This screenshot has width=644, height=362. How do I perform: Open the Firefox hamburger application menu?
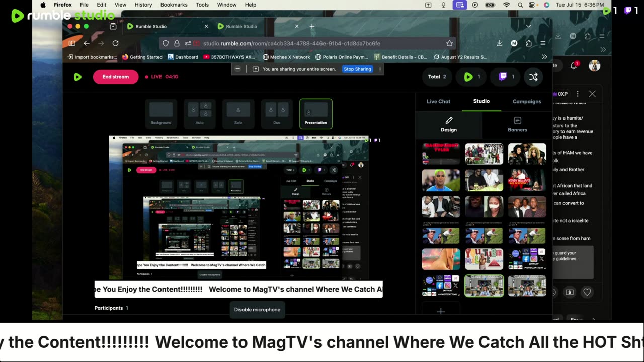pyautogui.click(x=543, y=43)
